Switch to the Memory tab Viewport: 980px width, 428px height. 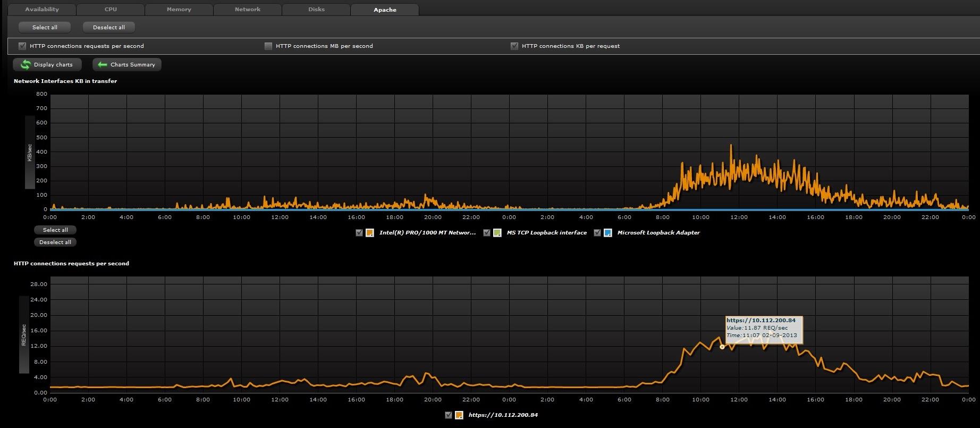[179, 10]
